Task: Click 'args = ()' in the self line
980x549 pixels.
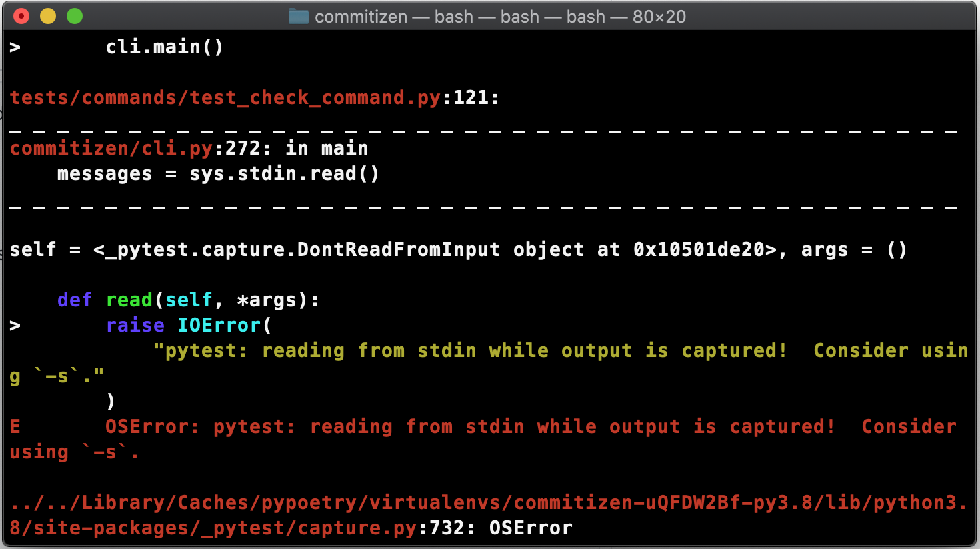Action: pyautogui.click(x=854, y=250)
